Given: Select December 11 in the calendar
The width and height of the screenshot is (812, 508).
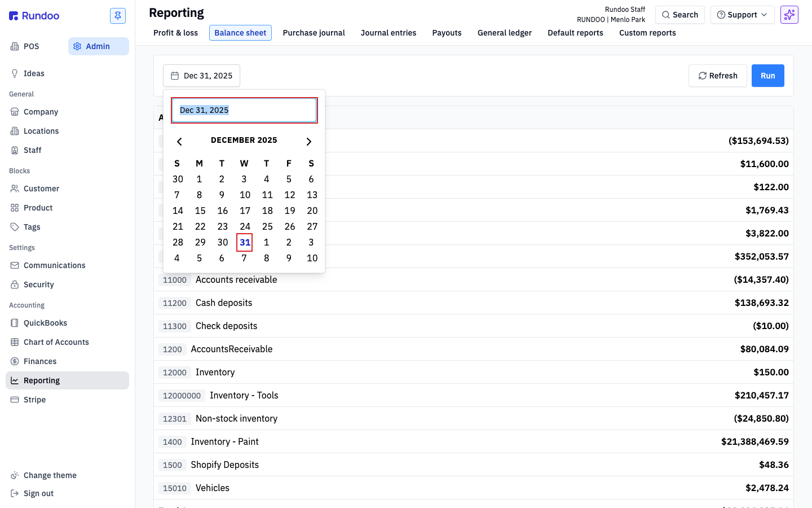Looking at the screenshot, I should 267,195.
